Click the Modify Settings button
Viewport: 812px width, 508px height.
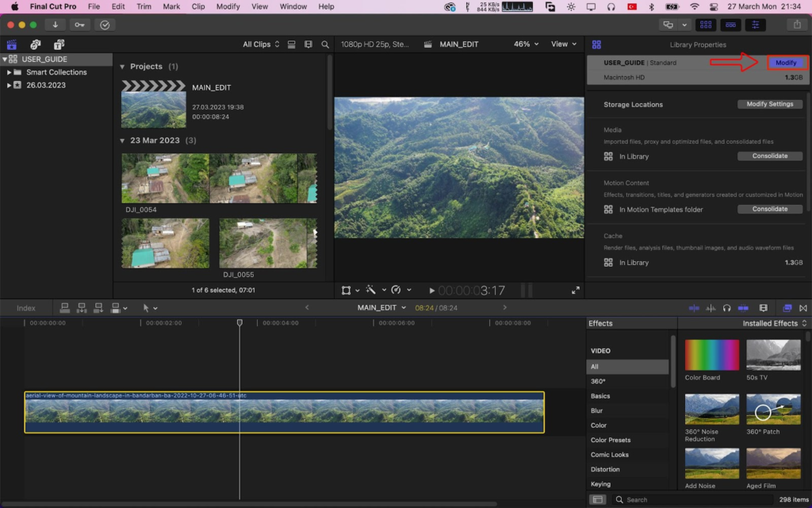(770, 104)
